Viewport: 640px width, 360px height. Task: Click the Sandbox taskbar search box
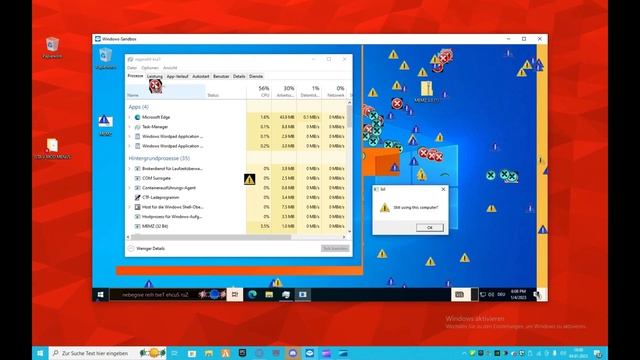coord(167,295)
